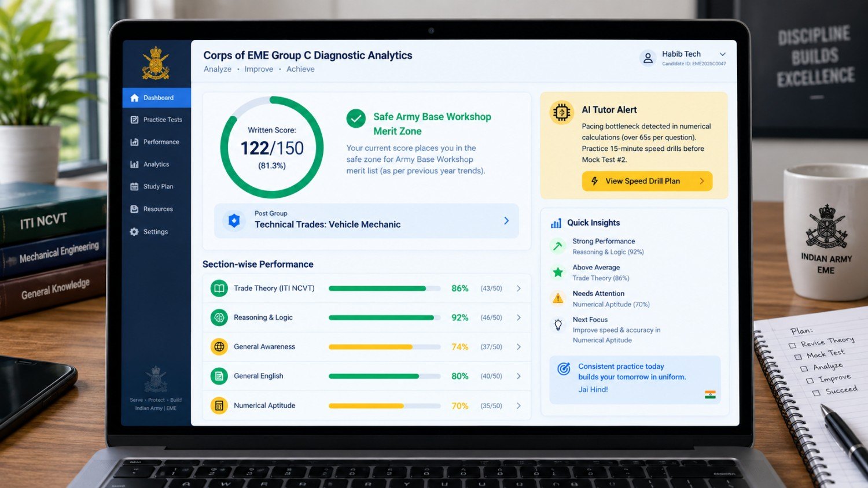The height and width of the screenshot is (488, 868).
Task: Click the General Awareness globe icon
Action: click(x=219, y=347)
